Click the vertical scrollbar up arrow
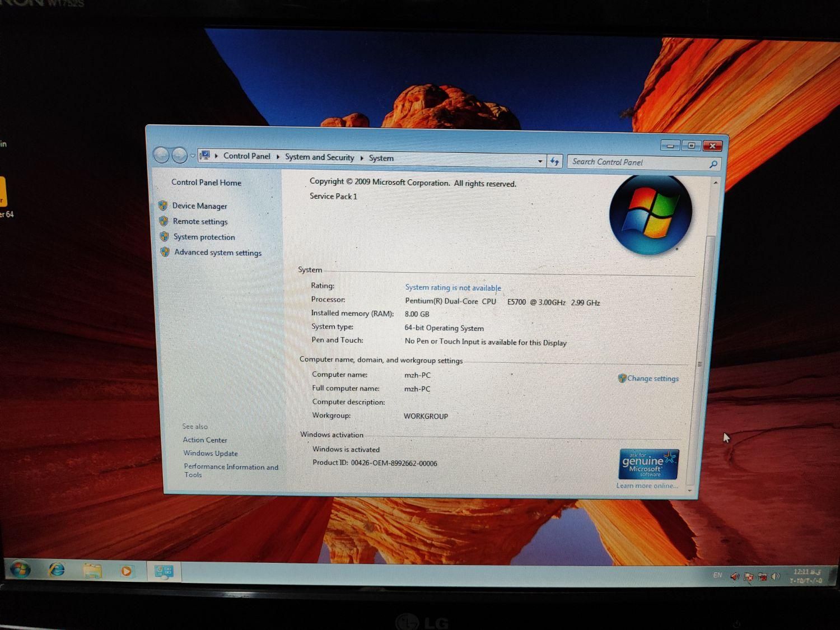The width and height of the screenshot is (840, 630). coord(715,183)
